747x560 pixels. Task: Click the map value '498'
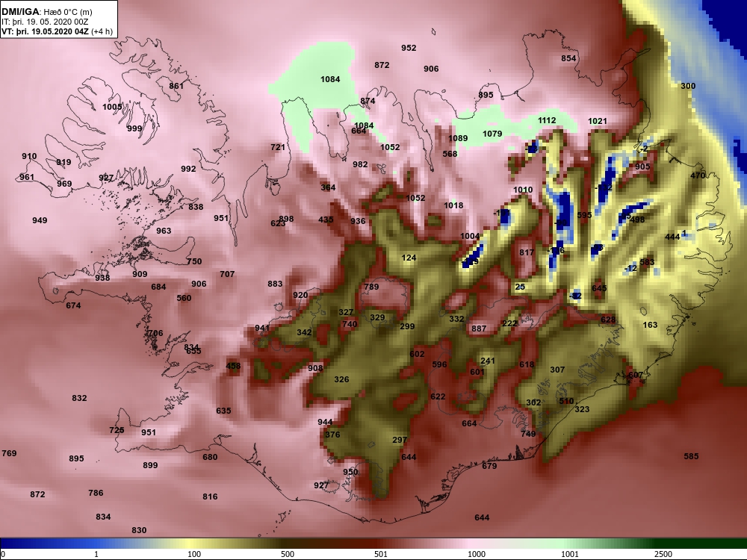[637, 220]
